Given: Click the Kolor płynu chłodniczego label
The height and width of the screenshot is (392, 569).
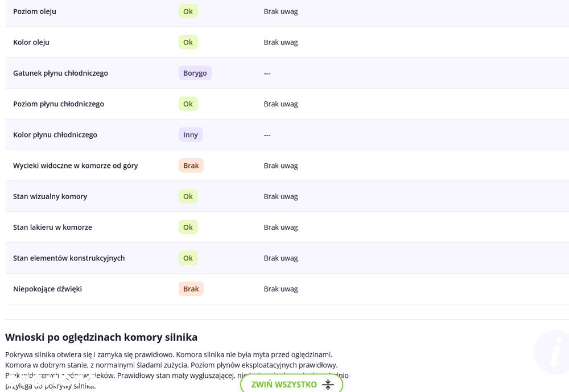Looking at the screenshot, I should coord(55,135).
